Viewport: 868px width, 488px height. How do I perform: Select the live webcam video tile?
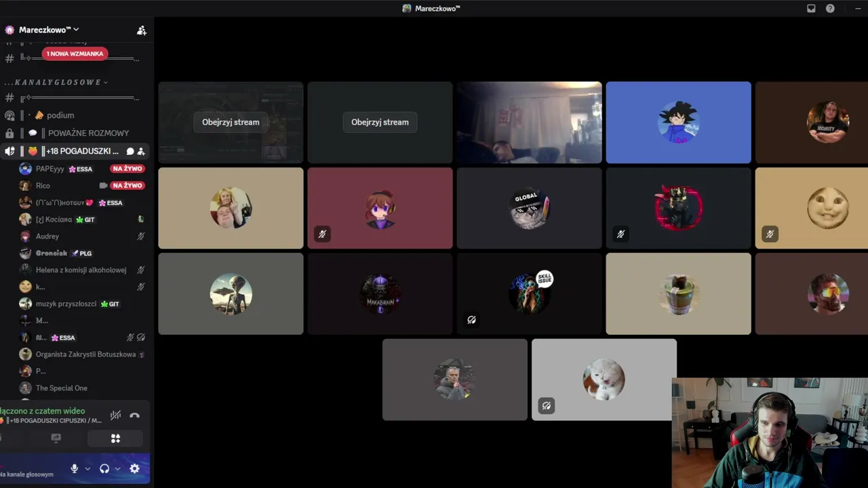[x=529, y=123]
